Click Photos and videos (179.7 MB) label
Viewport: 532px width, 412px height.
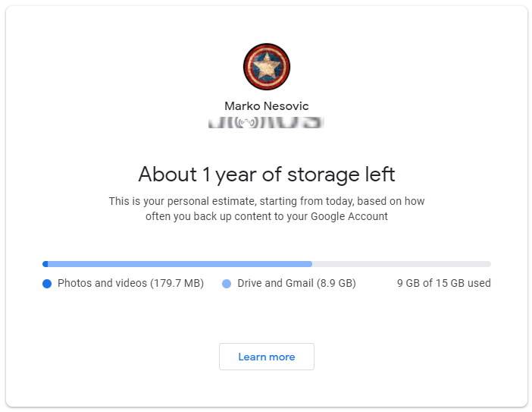pos(130,283)
